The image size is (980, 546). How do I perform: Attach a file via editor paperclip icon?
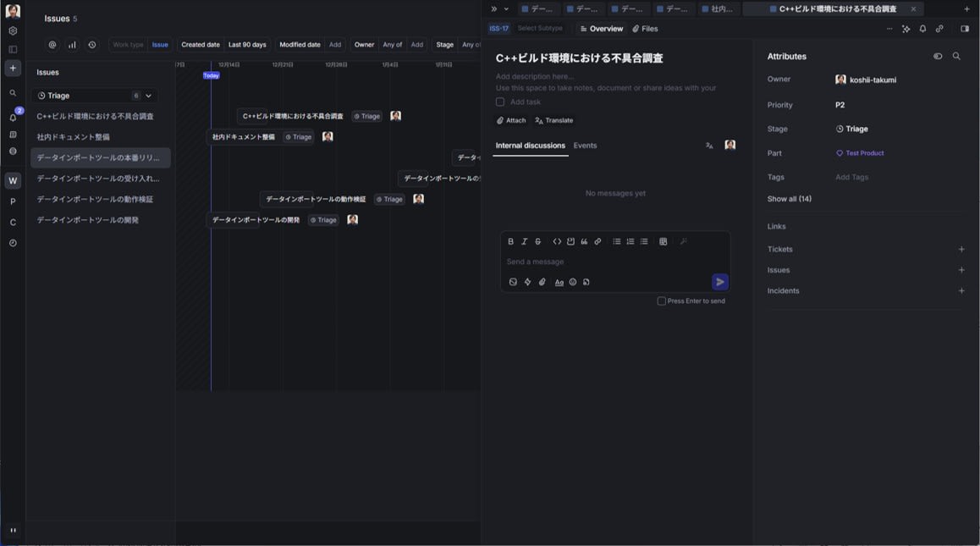coord(542,282)
